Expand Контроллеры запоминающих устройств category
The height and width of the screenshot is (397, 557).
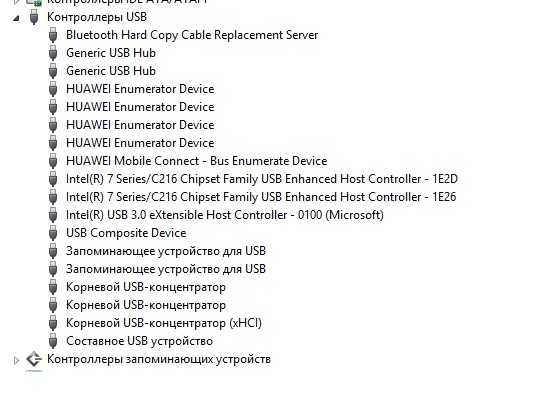pos(16,360)
